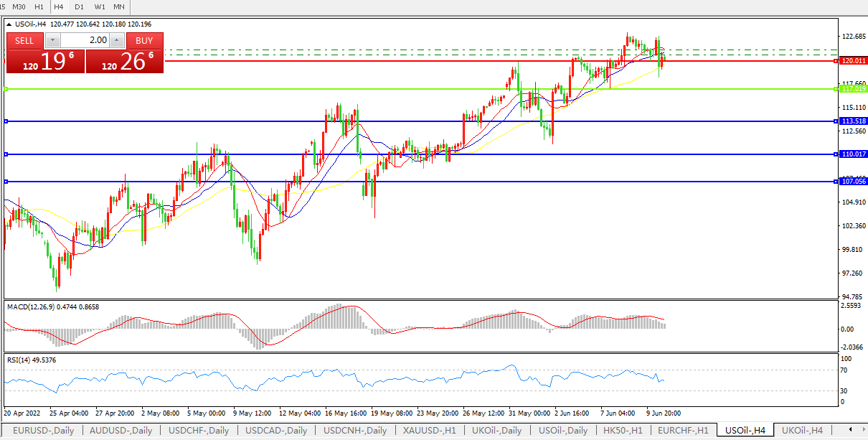Select the M30 timeframe button
The height and width of the screenshot is (440, 868).
(x=19, y=6)
